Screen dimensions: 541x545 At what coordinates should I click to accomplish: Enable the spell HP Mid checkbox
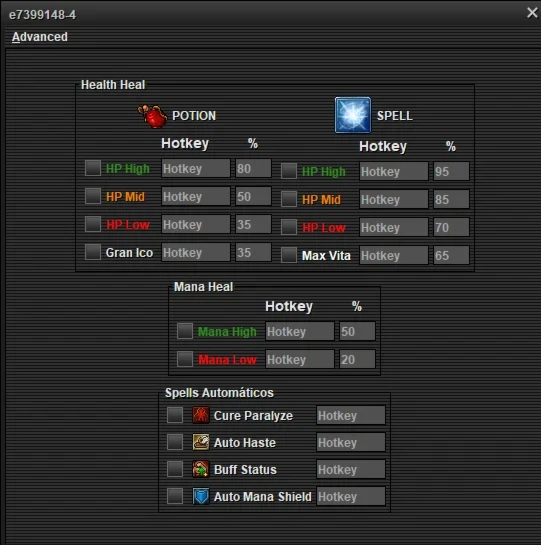(289, 199)
